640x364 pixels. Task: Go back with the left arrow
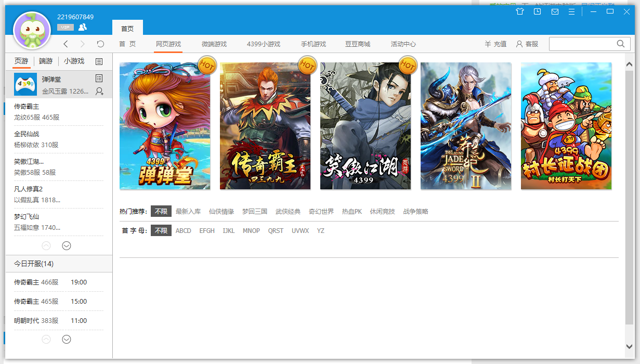pyautogui.click(x=66, y=44)
